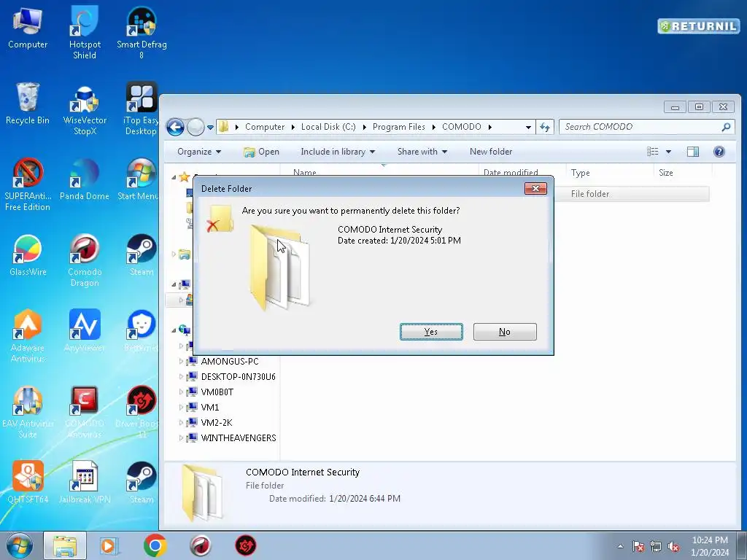The height and width of the screenshot is (560, 747).
Task: Open Windows Explorer in taskbar
Action: [x=65, y=545]
